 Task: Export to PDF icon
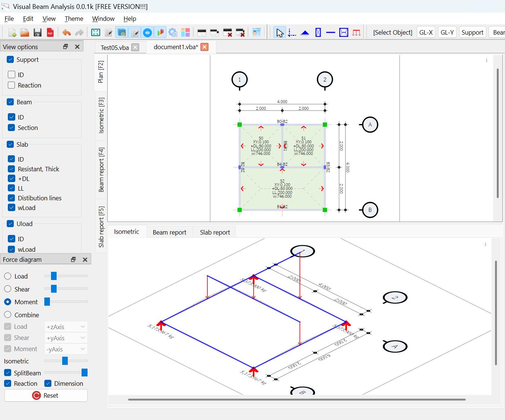coord(50,33)
